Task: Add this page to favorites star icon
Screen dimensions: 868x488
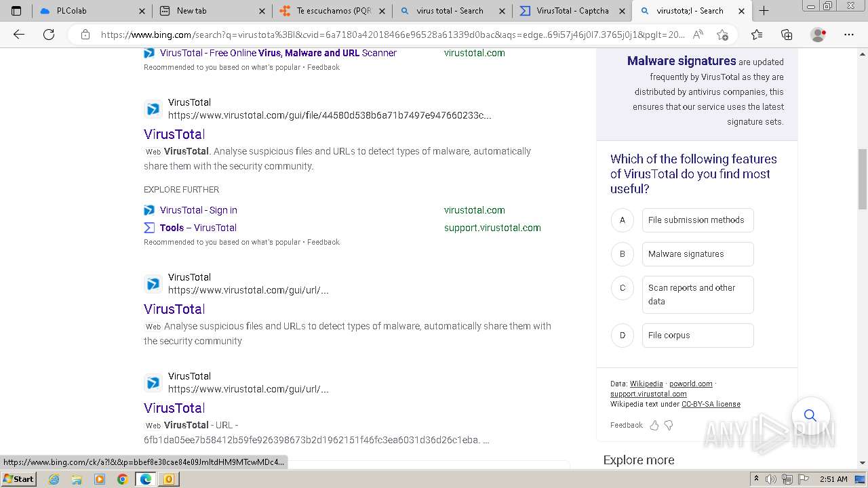Action: [x=722, y=35]
